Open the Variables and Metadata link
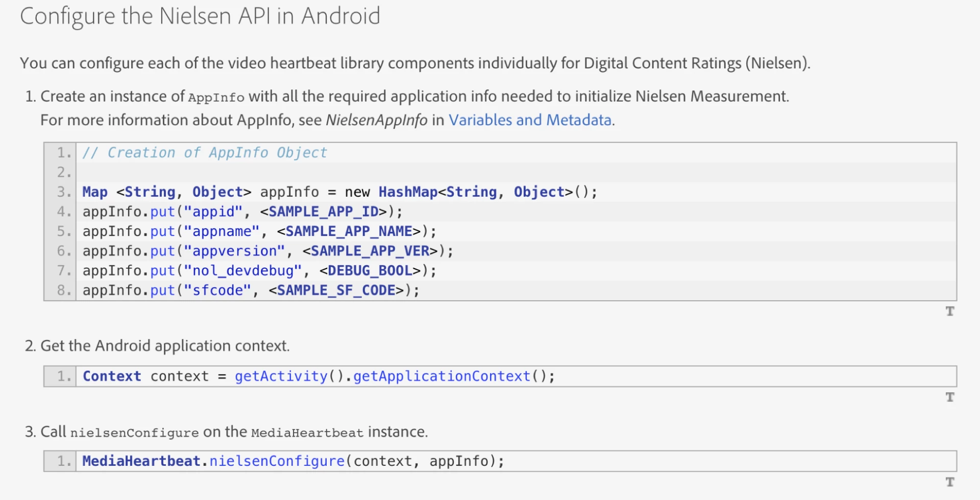Image resolution: width=980 pixels, height=500 pixels. coord(530,120)
